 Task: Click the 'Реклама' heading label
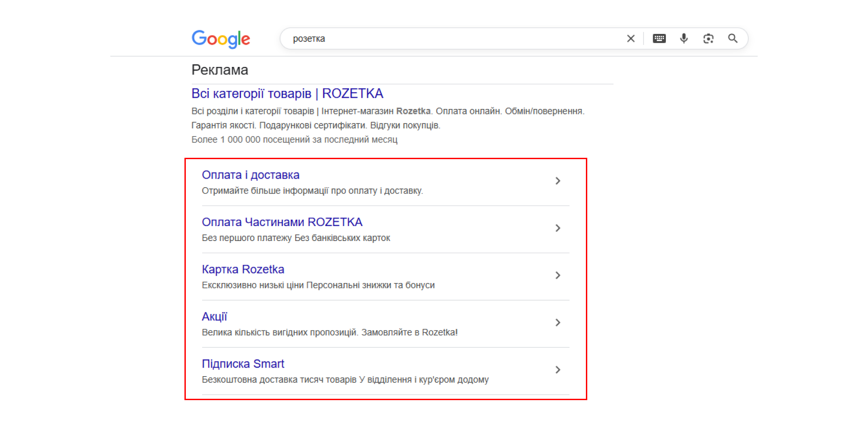point(220,70)
